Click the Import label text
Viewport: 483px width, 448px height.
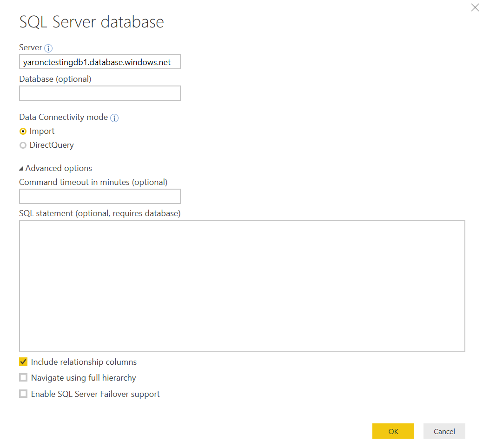pos(42,131)
